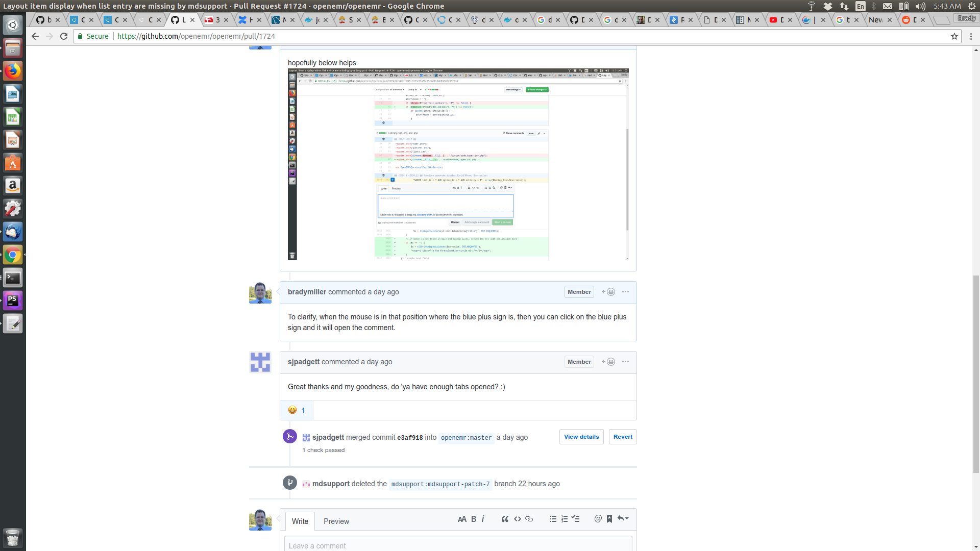Open saved replies with the bookmark icon

[609, 518]
